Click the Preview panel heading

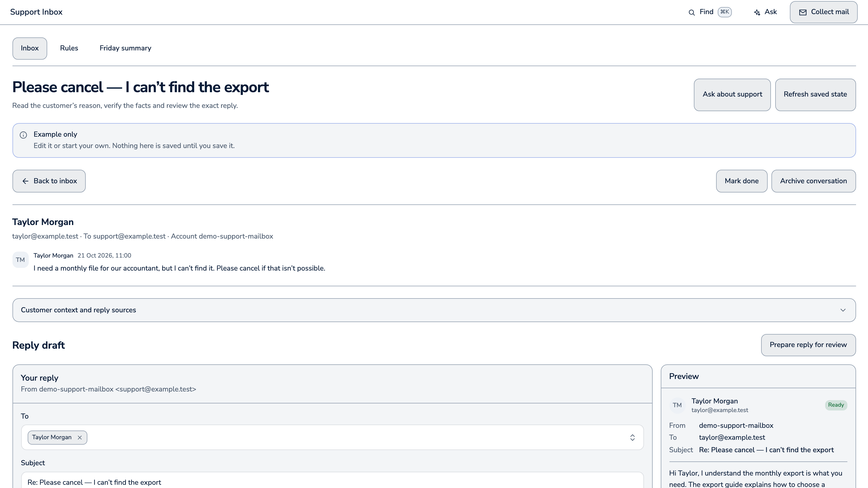684,377
